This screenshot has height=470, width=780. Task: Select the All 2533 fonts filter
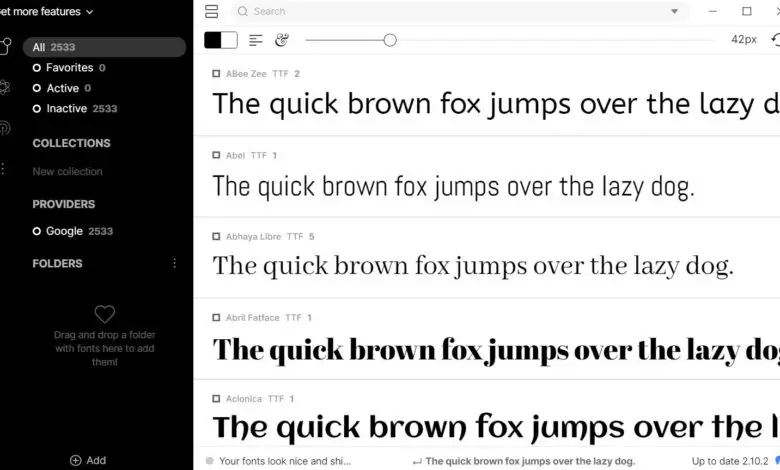tap(104, 47)
